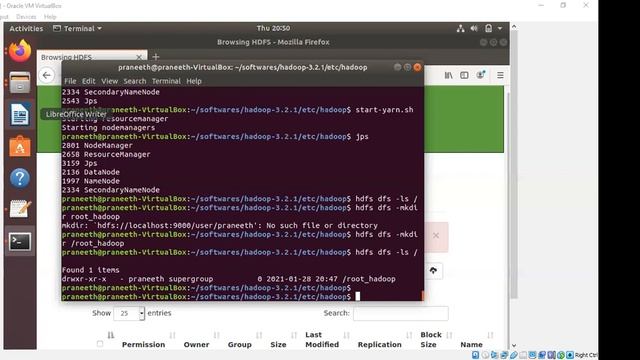Click the Firefox back arrow button
The image size is (640, 360).
click(x=47, y=75)
